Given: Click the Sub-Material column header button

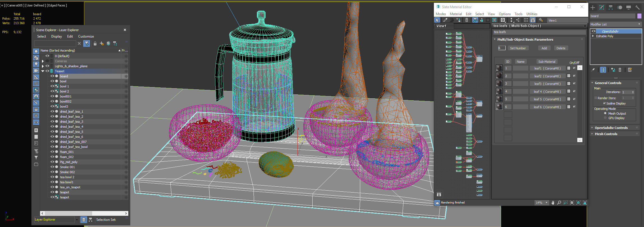Looking at the screenshot, I should [x=547, y=62].
